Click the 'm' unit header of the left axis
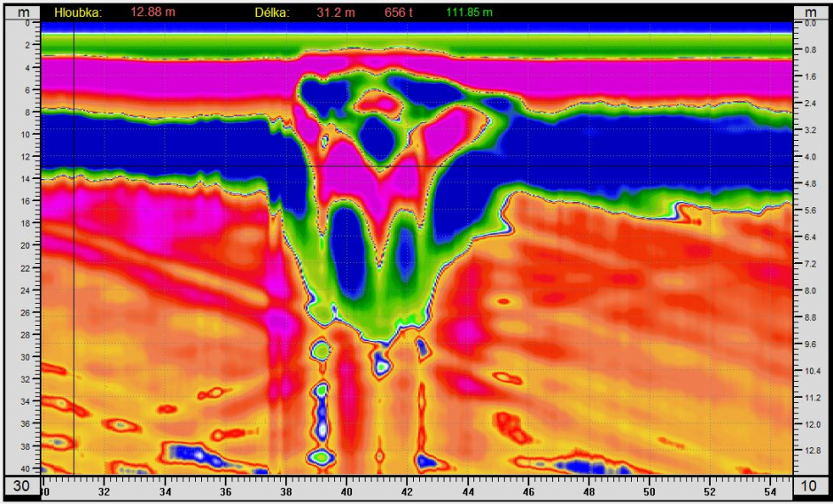Screen dimensions: 833x504 [21, 12]
